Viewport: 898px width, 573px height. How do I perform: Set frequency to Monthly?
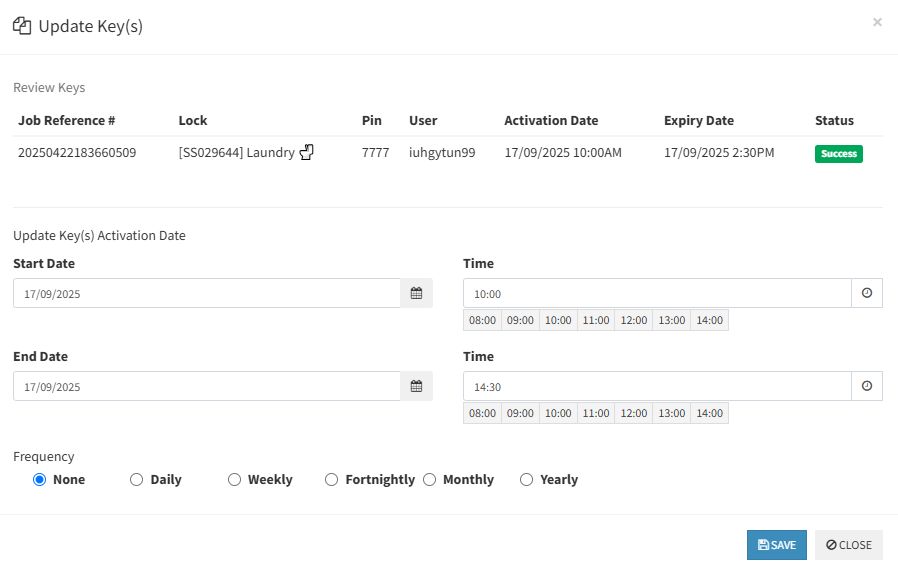(430, 480)
